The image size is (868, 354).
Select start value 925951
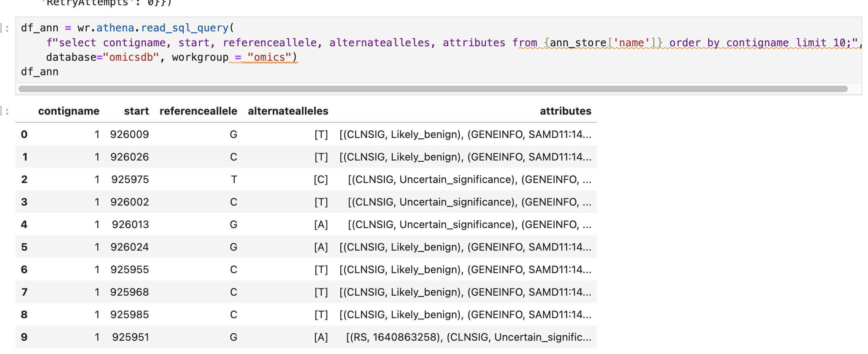[130, 337]
